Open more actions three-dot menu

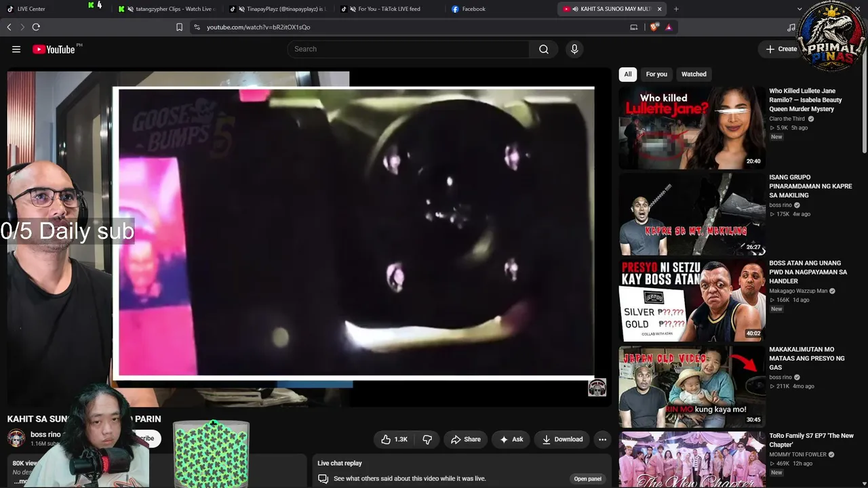coord(602,439)
